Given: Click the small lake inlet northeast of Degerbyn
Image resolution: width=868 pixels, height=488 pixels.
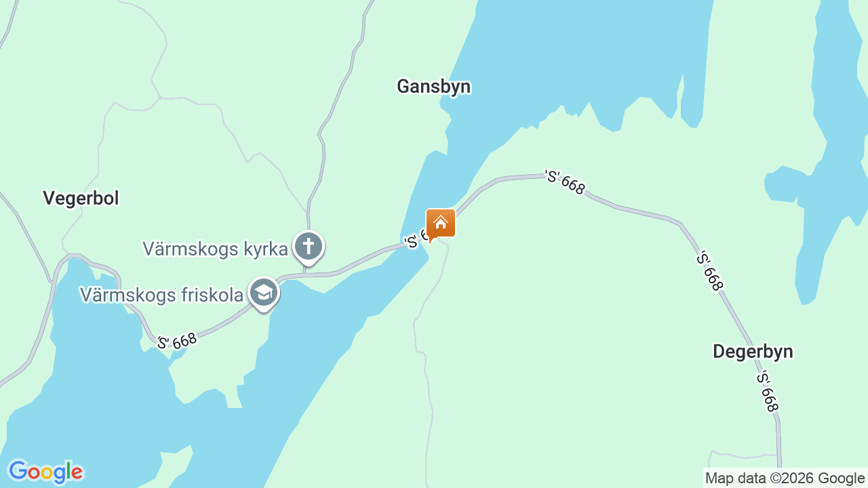Looking at the screenshot, I should click(x=785, y=183).
